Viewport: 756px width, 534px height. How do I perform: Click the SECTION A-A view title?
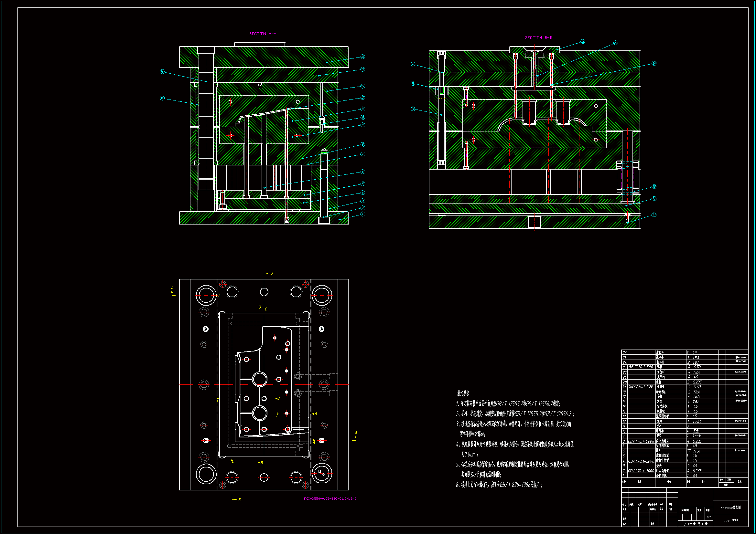pyautogui.click(x=263, y=34)
